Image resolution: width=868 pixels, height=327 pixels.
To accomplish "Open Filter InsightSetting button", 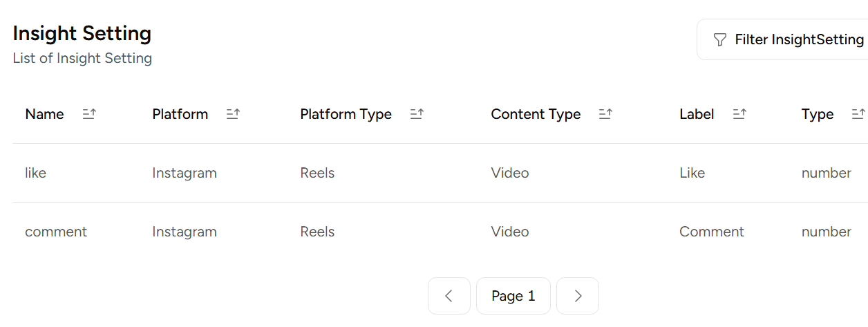I will [788, 39].
